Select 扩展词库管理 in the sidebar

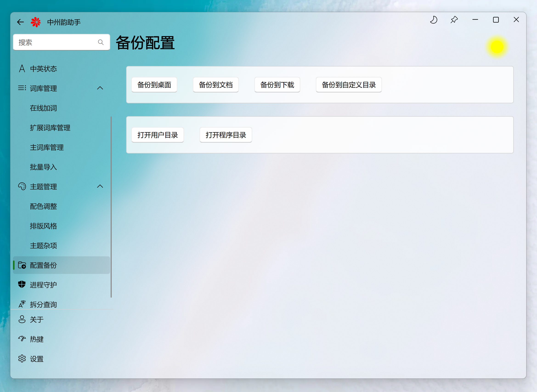(50, 128)
